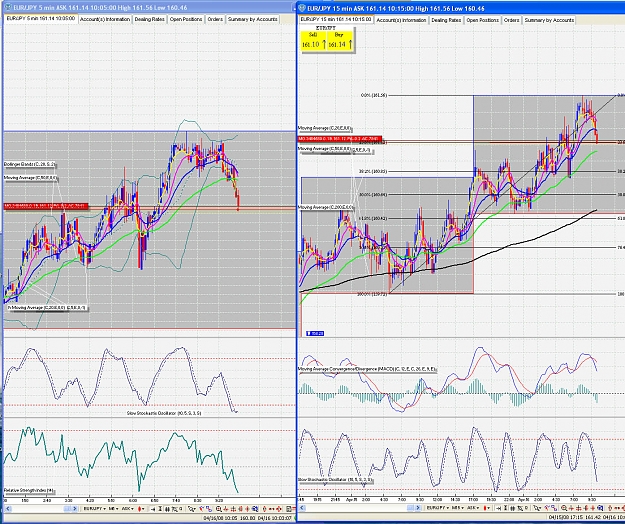This screenshot has width=625, height=524.
Task: Click the horizontal scrollbar thumb under the 15 min chart
Action: [x=410, y=508]
